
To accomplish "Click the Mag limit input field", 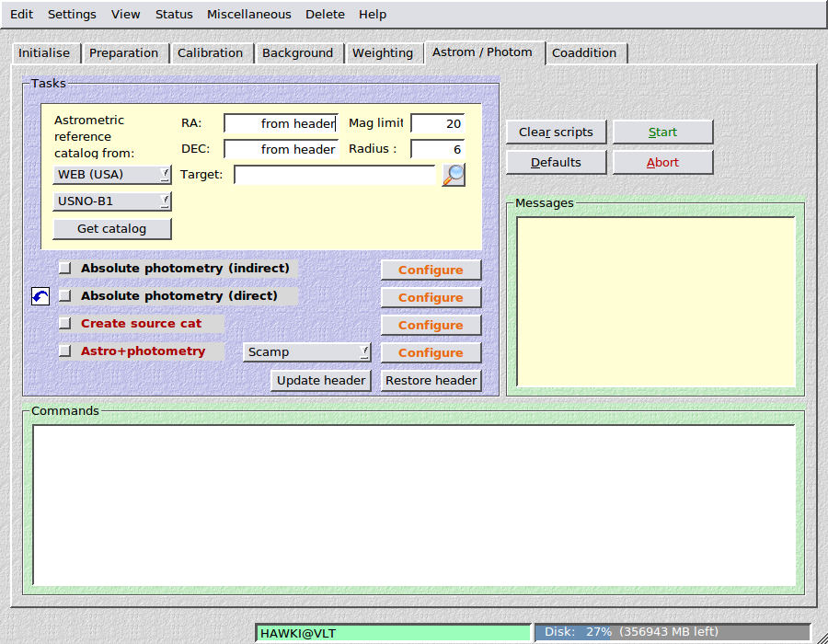I will (437, 124).
